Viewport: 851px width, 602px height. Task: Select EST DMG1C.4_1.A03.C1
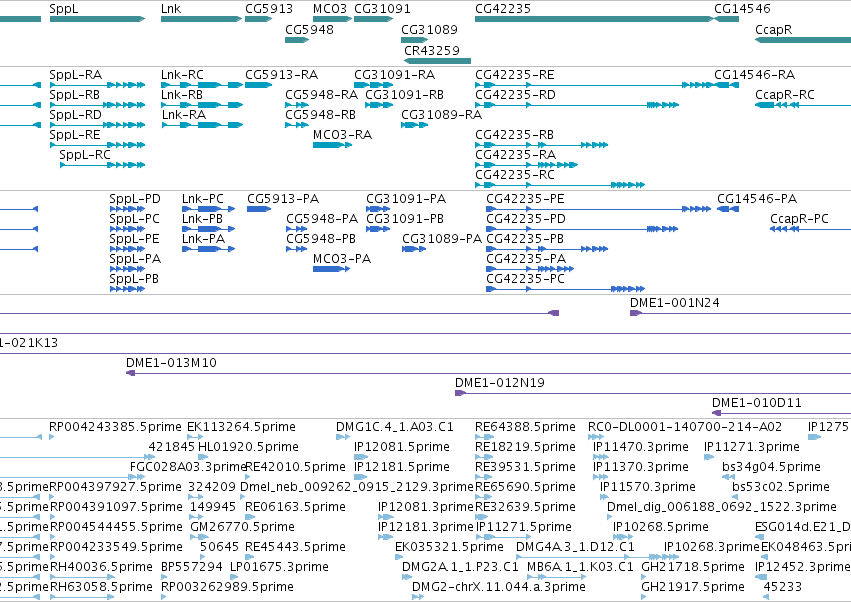coord(395,427)
